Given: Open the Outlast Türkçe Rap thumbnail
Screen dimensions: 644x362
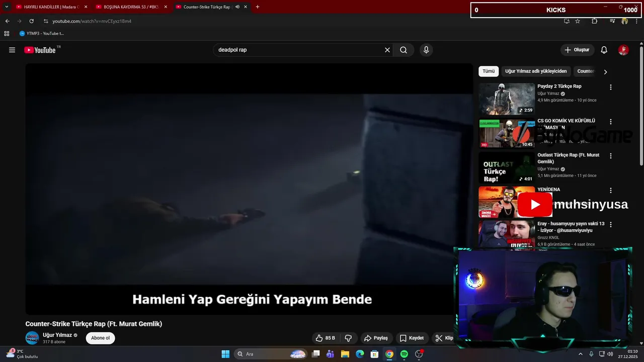Looking at the screenshot, I should point(507,167).
